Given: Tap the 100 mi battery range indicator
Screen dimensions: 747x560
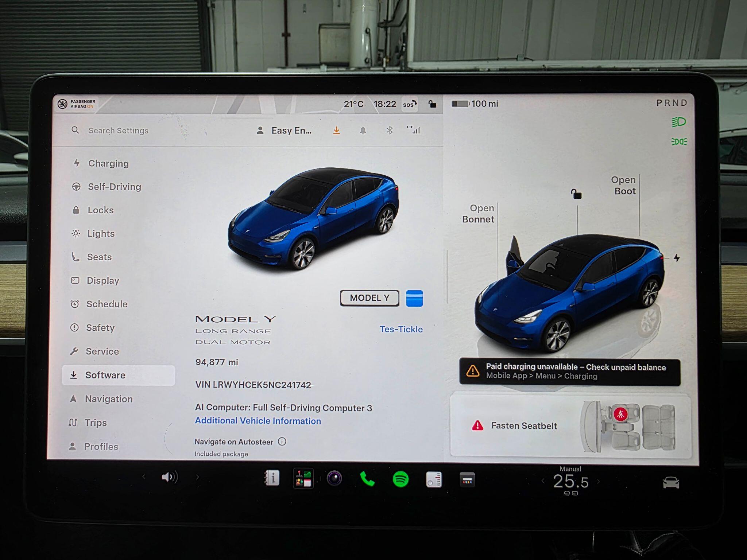Looking at the screenshot, I should tap(475, 104).
